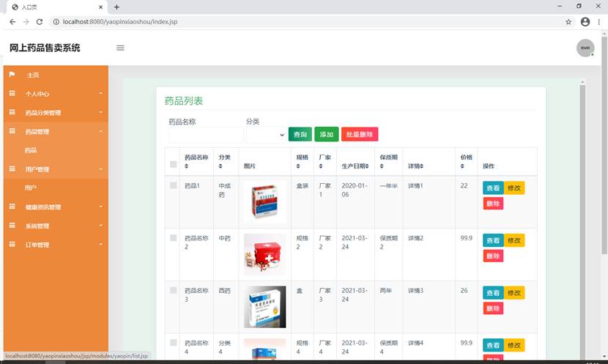Open 用户 submenu item
Image resolution: width=608 pixels, height=364 pixels.
click(x=31, y=188)
